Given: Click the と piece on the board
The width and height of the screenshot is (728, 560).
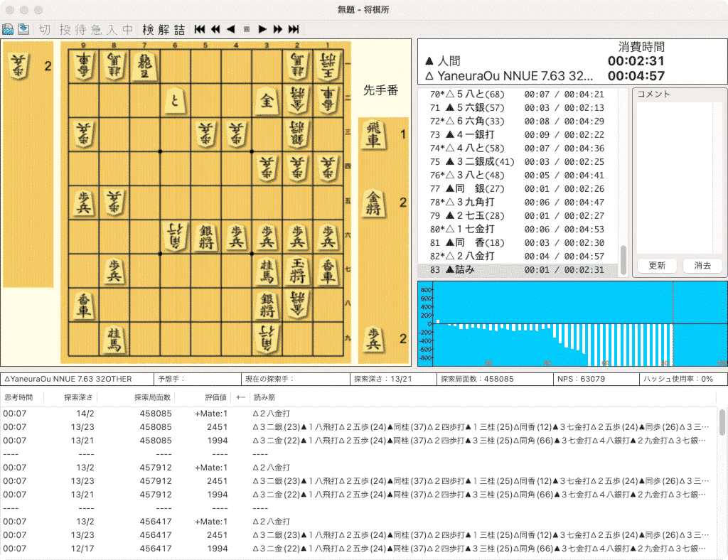Looking at the screenshot, I should click(x=175, y=100).
